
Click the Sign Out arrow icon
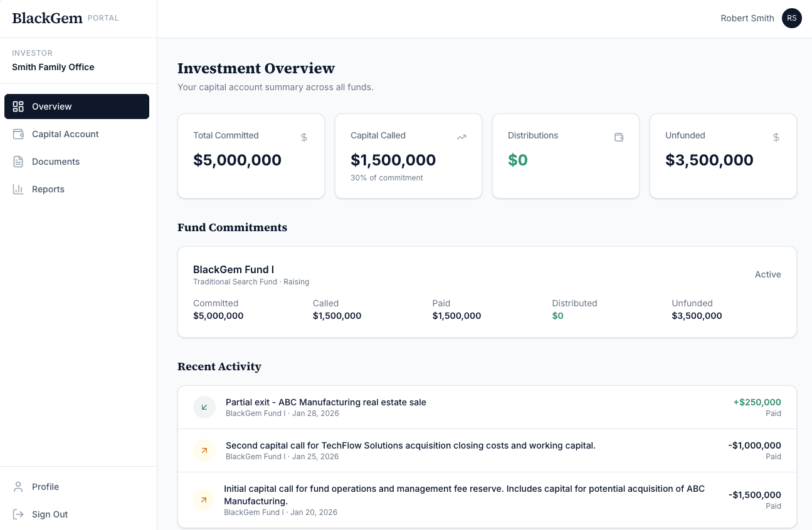18,514
